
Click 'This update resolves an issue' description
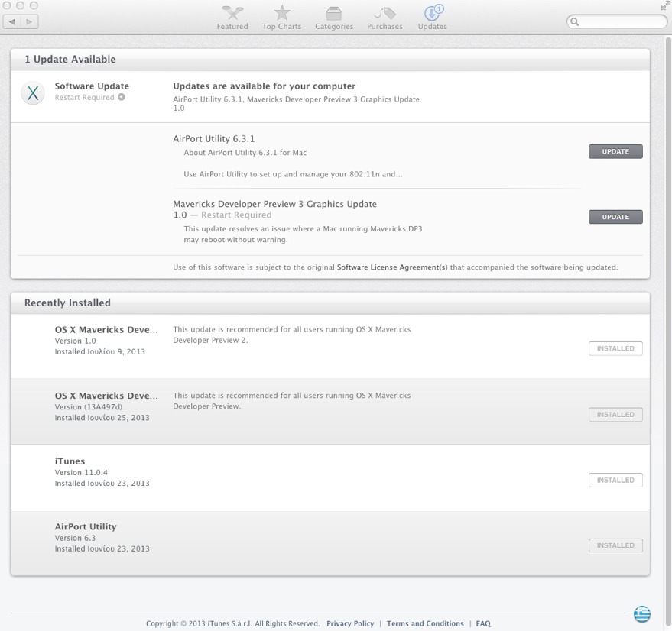click(303, 235)
